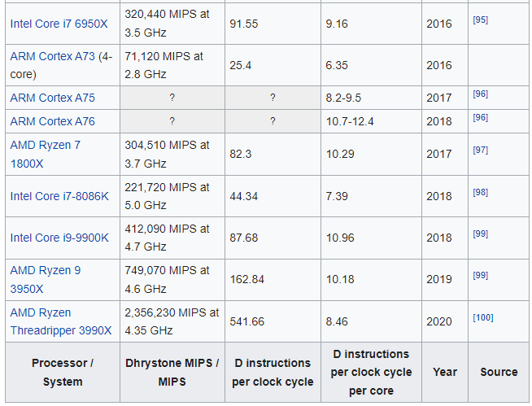Follow citation [98] for the i7-8086K
The image size is (532, 406).
click(481, 193)
